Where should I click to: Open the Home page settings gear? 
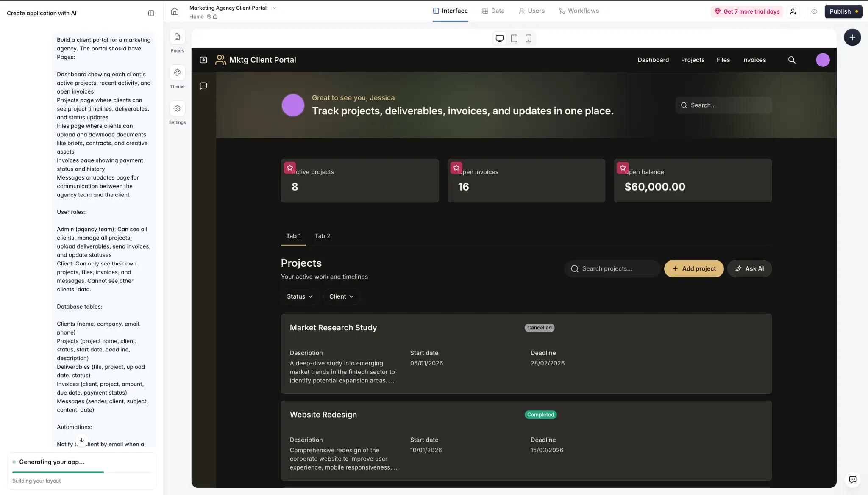209,17
